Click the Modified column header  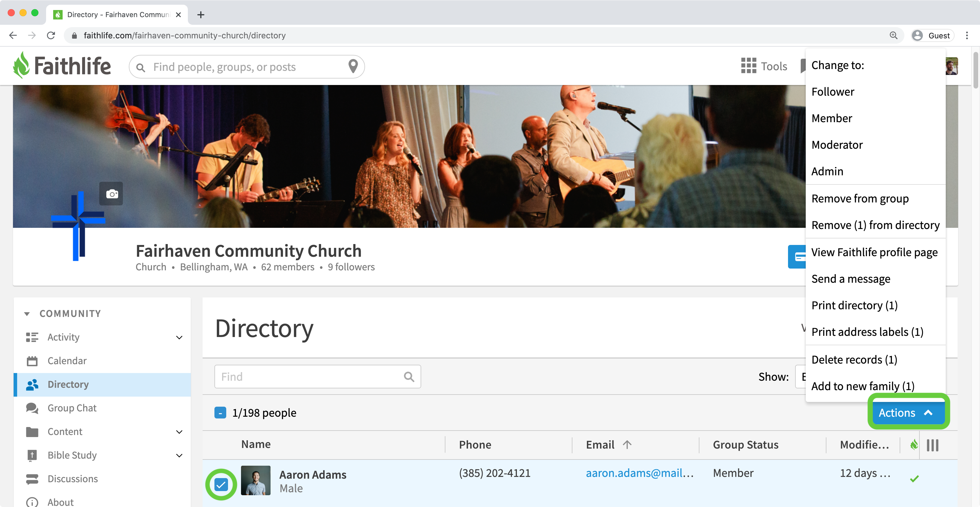[865, 445]
